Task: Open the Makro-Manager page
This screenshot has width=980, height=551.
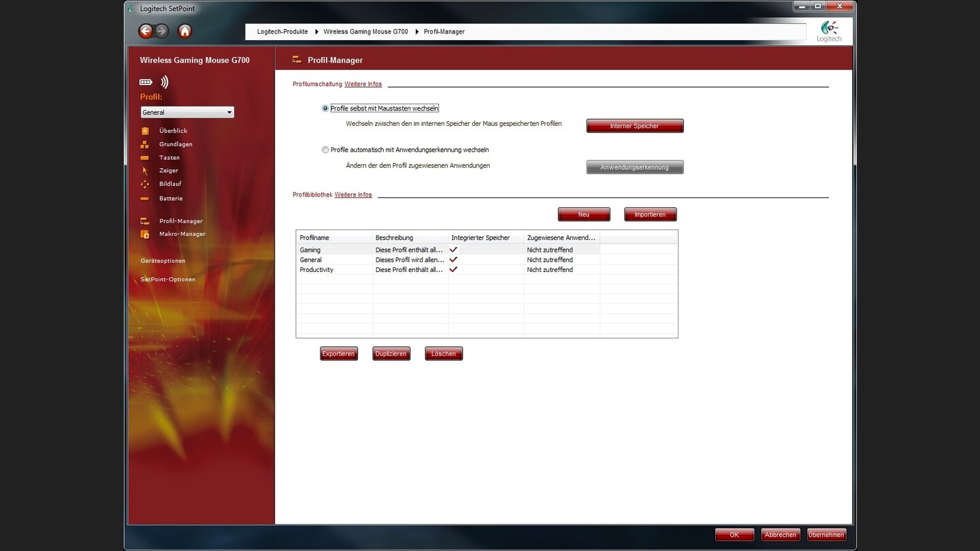Action: click(x=182, y=234)
